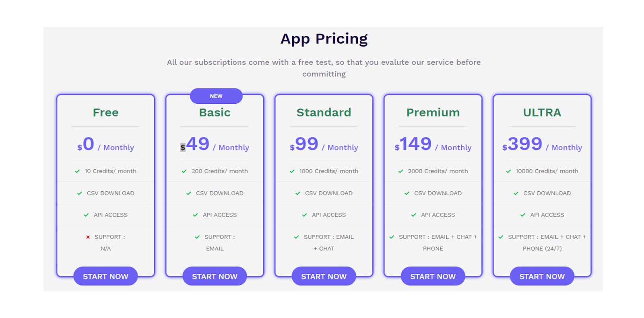Select START NOW under ULTRA plan
This screenshot has height=318, width=644.
[x=542, y=276]
